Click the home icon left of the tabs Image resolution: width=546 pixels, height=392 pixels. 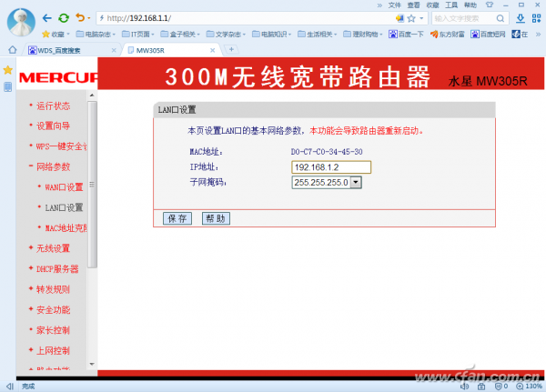pos(13,50)
